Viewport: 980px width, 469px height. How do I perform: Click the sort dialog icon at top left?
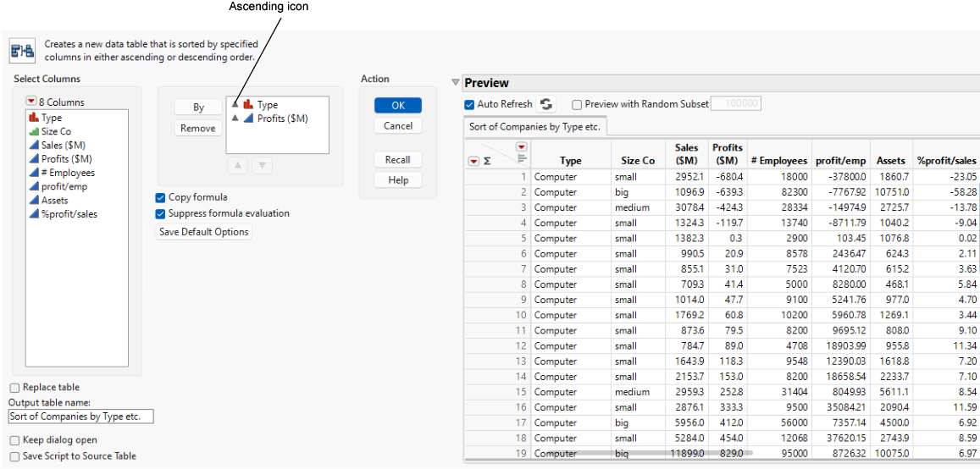(x=21, y=51)
